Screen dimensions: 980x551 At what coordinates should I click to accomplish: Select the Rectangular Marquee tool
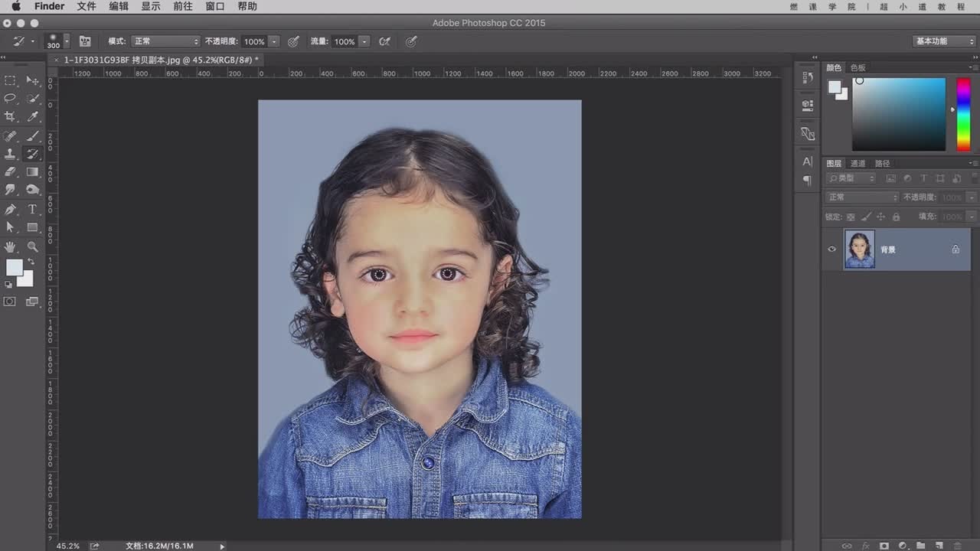pyautogui.click(x=10, y=80)
